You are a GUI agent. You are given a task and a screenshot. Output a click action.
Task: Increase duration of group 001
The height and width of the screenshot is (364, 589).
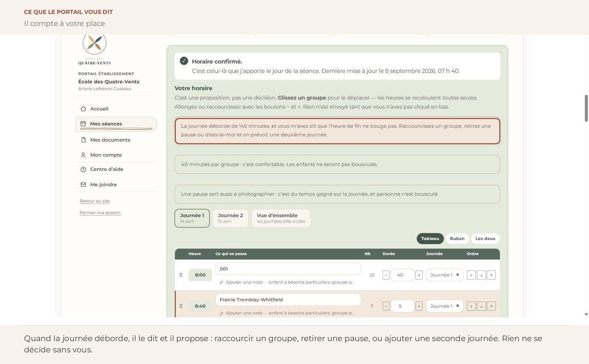(x=419, y=275)
